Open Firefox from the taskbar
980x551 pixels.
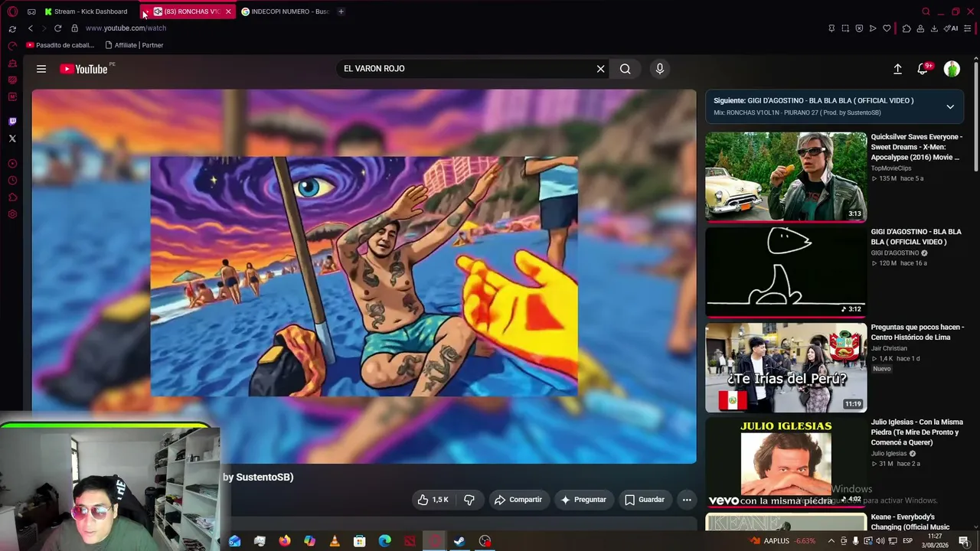(285, 541)
